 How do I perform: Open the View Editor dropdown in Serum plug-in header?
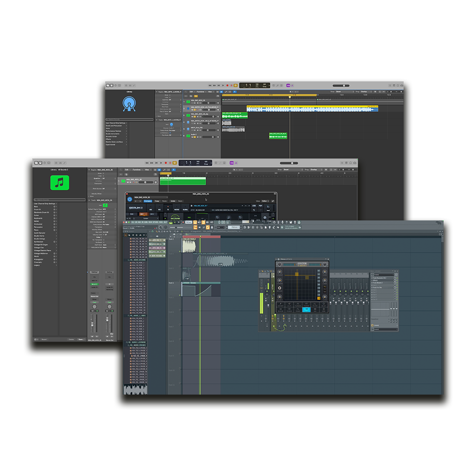pyautogui.click(x=265, y=201)
